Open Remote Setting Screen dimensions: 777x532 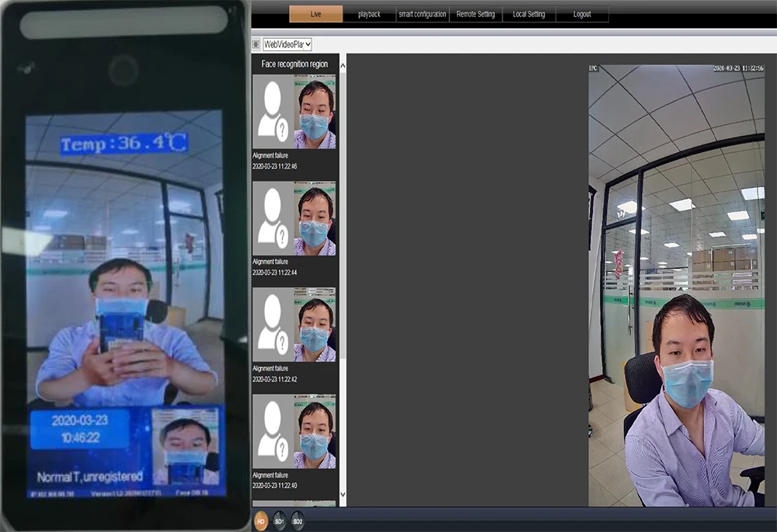[x=476, y=13]
